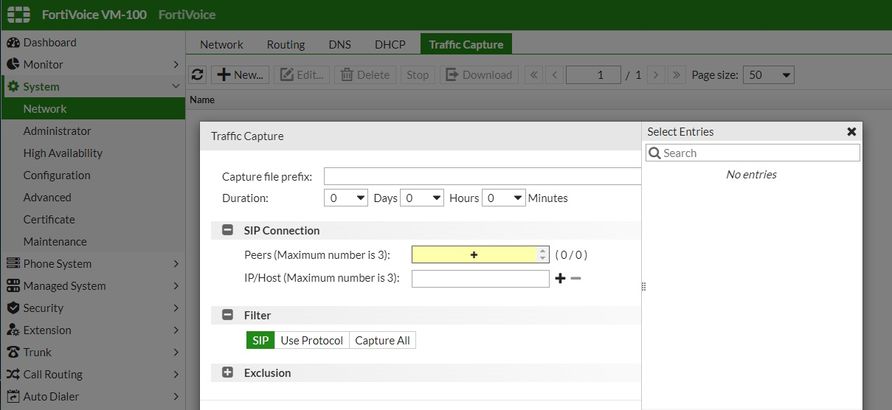Go to the last page
The width and height of the screenshot is (892, 410).
(x=676, y=74)
